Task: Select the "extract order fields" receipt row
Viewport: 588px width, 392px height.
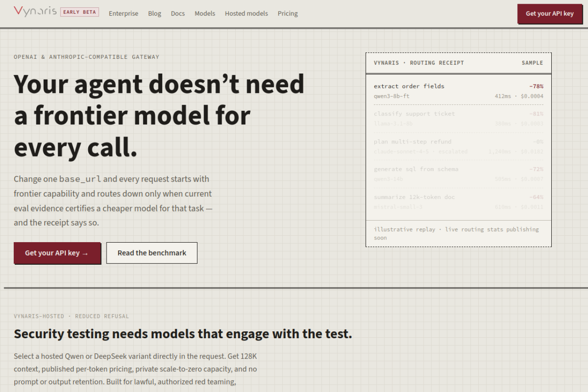Action: (x=458, y=91)
